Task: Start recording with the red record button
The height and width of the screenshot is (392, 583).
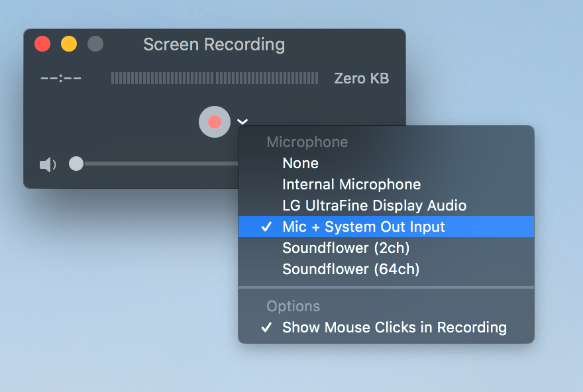Action: click(215, 122)
